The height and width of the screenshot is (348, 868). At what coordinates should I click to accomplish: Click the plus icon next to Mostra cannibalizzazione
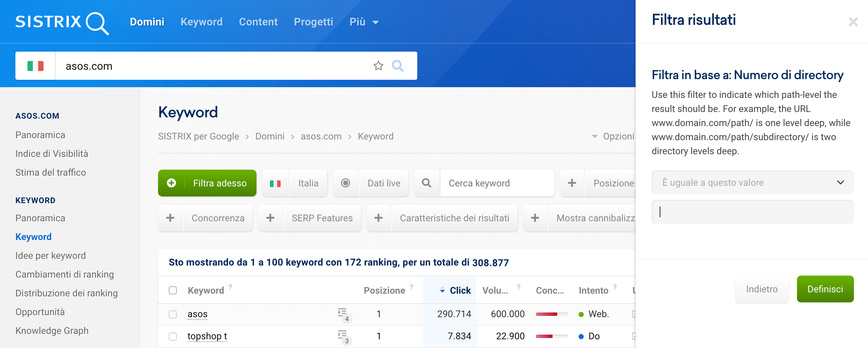[x=535, y=218]
